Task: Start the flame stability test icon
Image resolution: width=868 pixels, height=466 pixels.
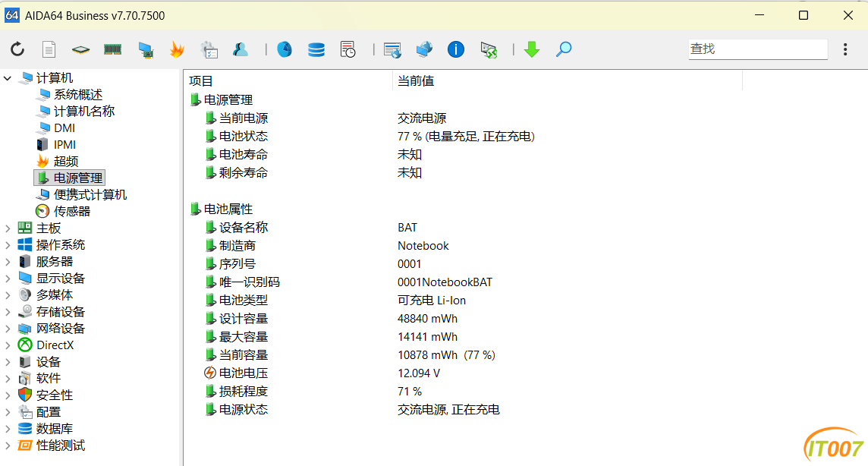Action: coord(177,49)
